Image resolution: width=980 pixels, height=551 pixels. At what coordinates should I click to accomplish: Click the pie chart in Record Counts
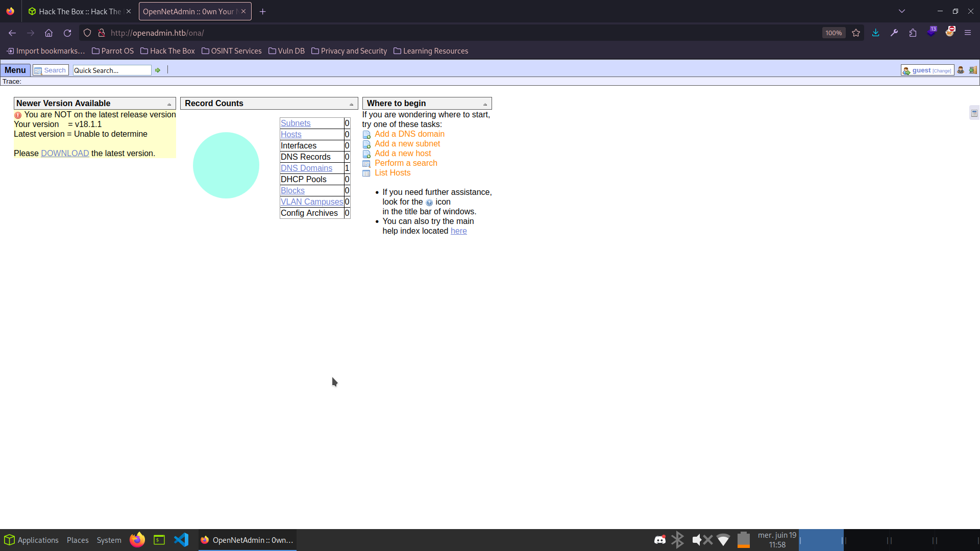click(x=226, y=165)
